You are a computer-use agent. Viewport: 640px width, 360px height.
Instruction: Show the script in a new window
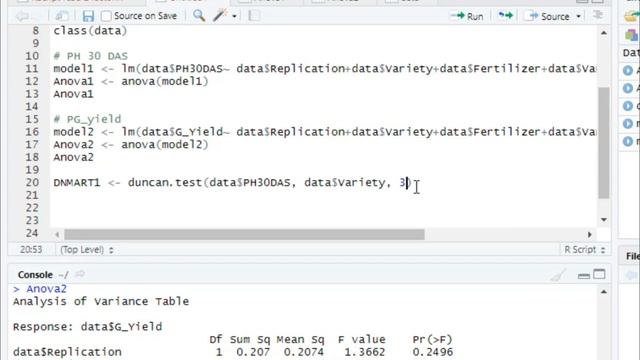pos(62,16)
